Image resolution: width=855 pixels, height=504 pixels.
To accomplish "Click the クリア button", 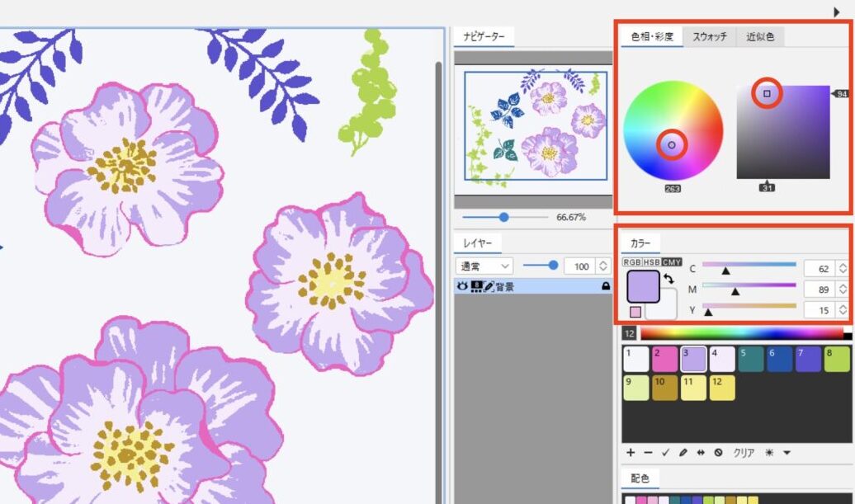I will coord(744,452).
